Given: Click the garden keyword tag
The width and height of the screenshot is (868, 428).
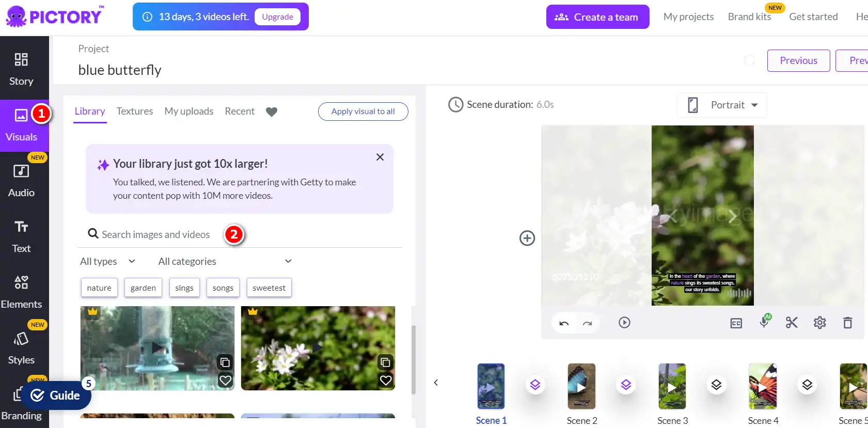Looking at the screenshot, I should pyautogui.click(x=143, y=288).
